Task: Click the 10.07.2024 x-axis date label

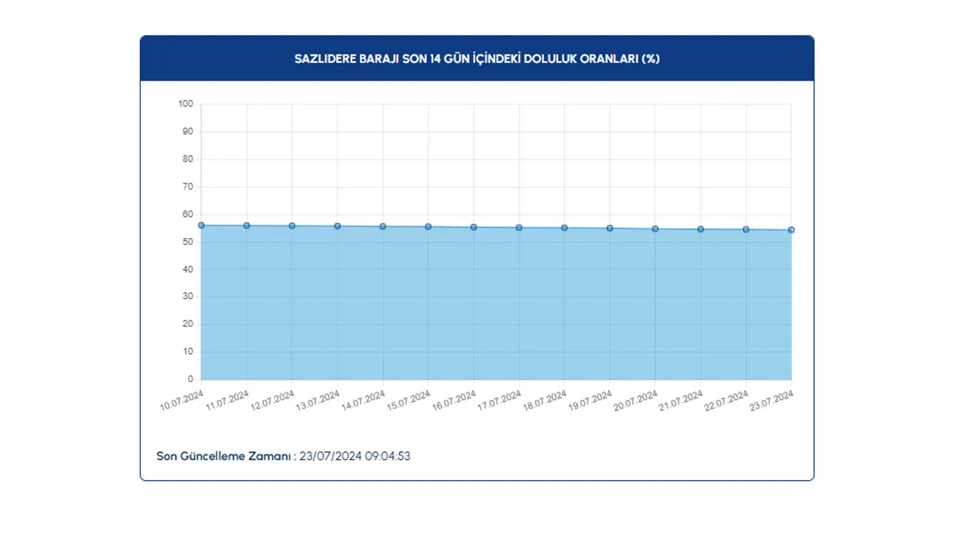Action: [182, 400]
